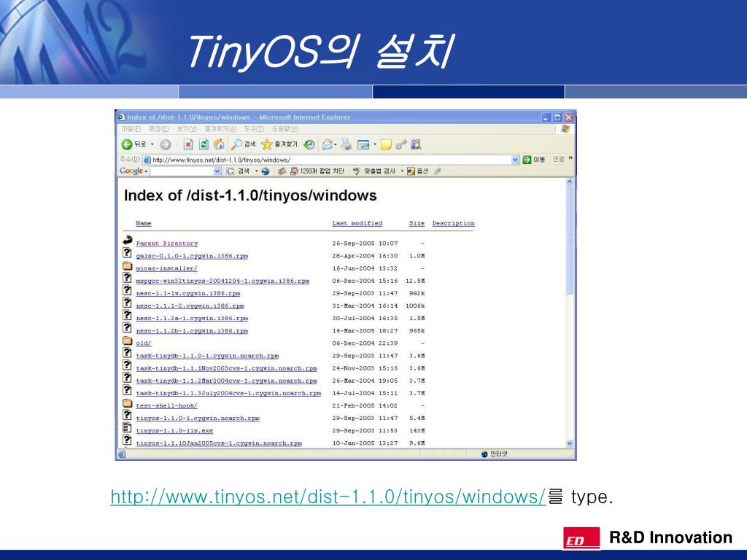This screenshot has height=560, width=747.
Task: Expand Google 검색 button dropdown arrow
Action: [x=256, y=171]
